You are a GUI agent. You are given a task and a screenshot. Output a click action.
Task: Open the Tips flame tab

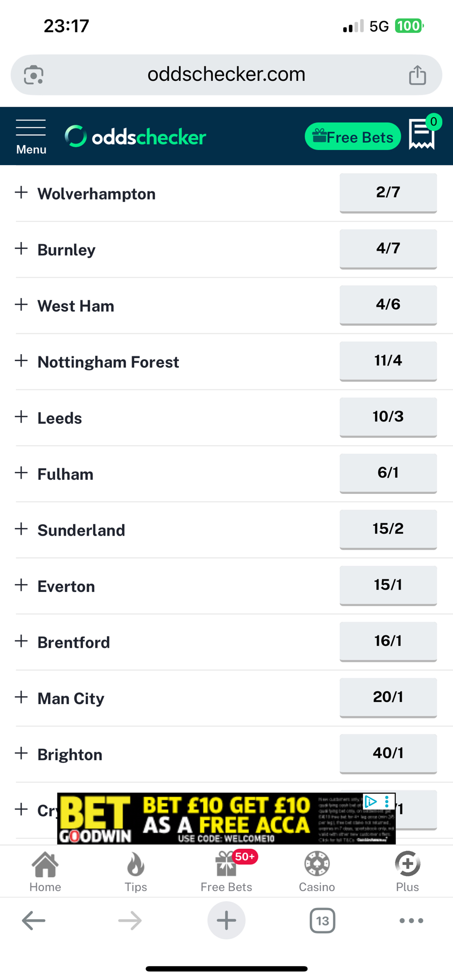pos(136,872)
